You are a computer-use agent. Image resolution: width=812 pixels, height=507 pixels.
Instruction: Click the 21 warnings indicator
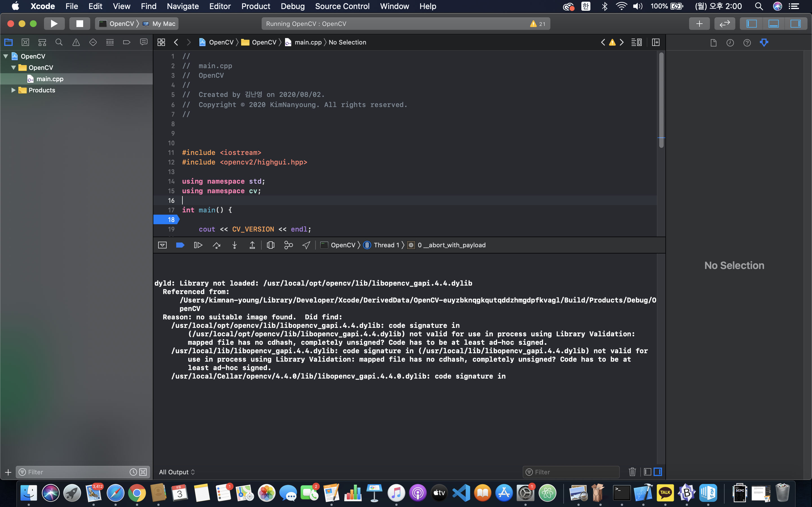click(x=538, y=24)
